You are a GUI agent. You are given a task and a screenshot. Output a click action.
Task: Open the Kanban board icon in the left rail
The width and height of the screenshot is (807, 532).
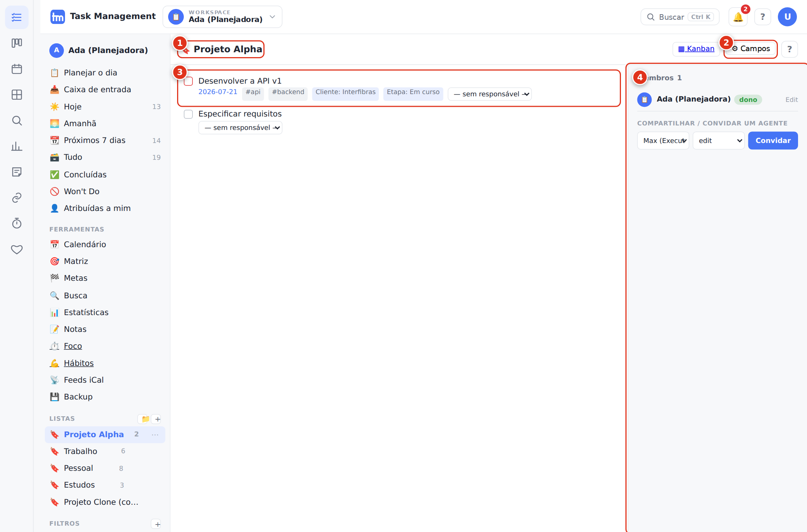17,43
